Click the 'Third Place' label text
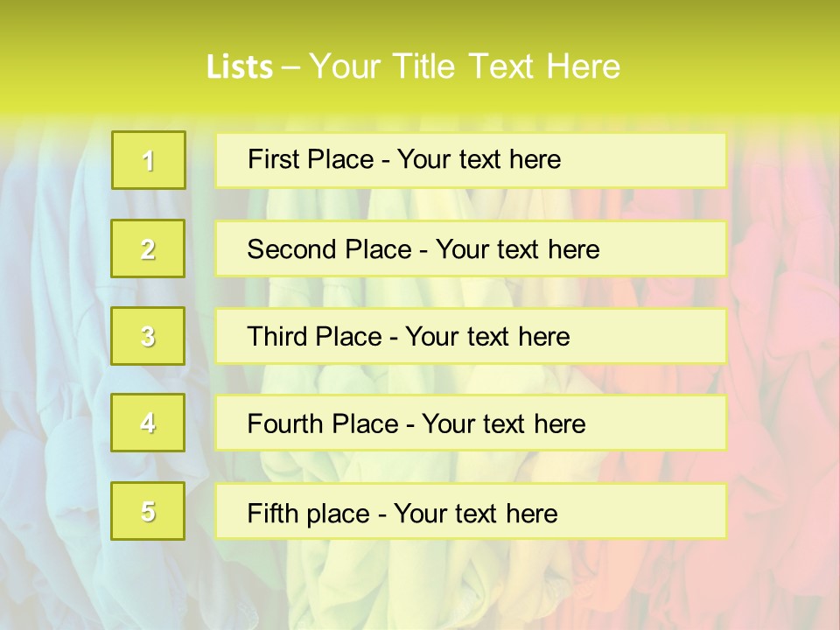This screenshot has height=630, width=840. (314, 337)
